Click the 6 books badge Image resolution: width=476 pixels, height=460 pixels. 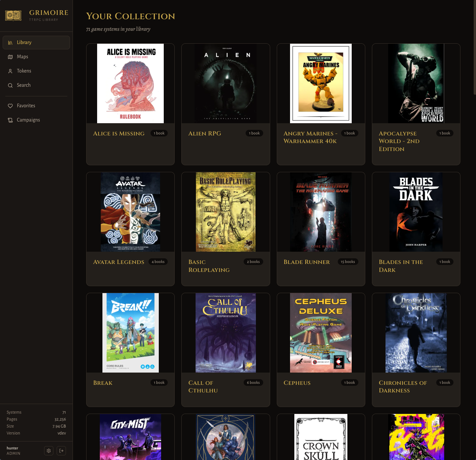click(x=253, y=383)
